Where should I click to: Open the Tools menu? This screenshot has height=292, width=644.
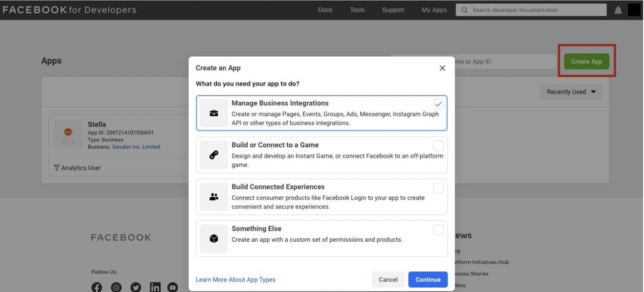[x=357, y=10]
